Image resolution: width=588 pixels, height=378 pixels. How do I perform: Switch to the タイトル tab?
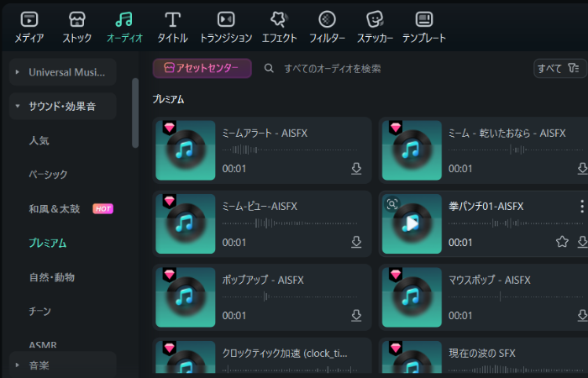pyautogui.click(x=172, y=27)
